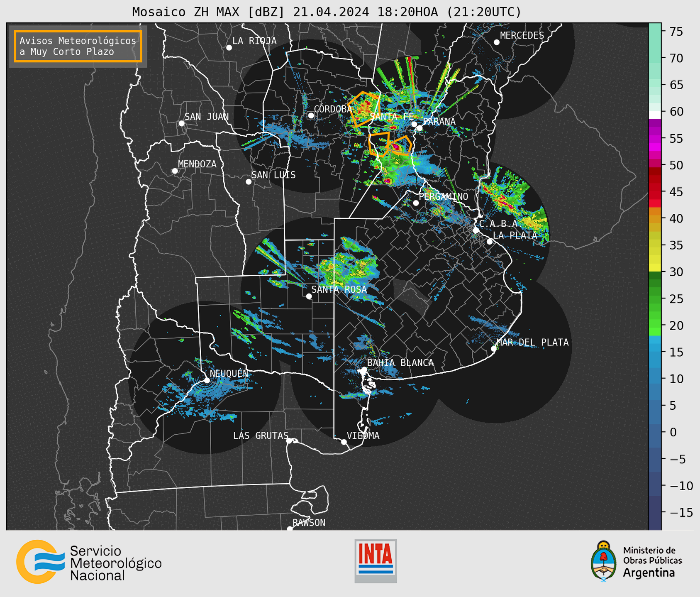Select the PARANÁ city marker
This screenshot has height=597, width=700.
(420, 128)
